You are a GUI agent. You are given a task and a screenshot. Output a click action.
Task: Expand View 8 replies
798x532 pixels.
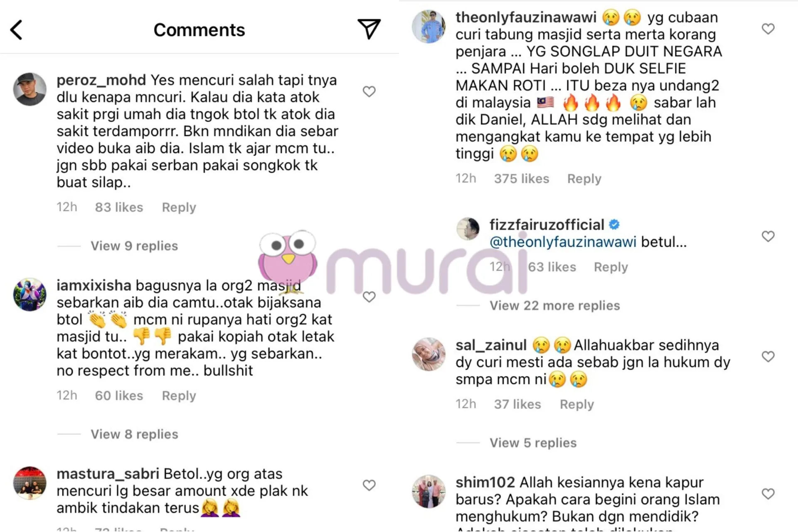pyautogui.click(x=134, y=434)
